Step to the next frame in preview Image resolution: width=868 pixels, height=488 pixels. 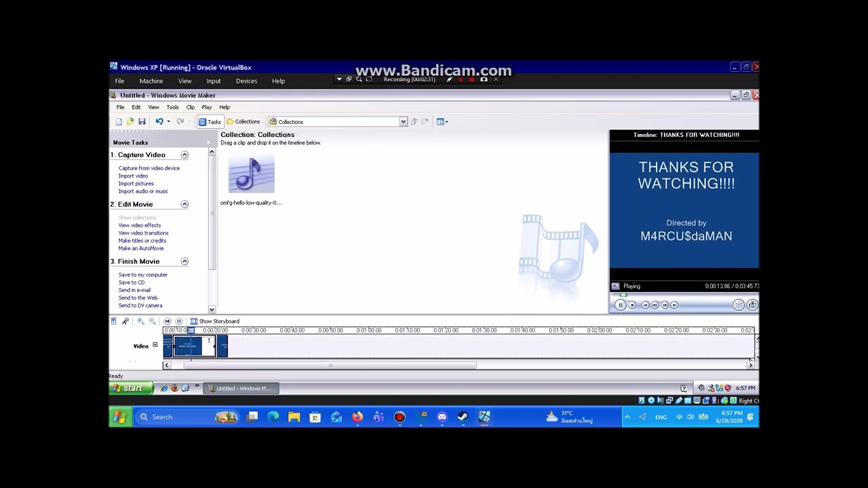point(665,305)
